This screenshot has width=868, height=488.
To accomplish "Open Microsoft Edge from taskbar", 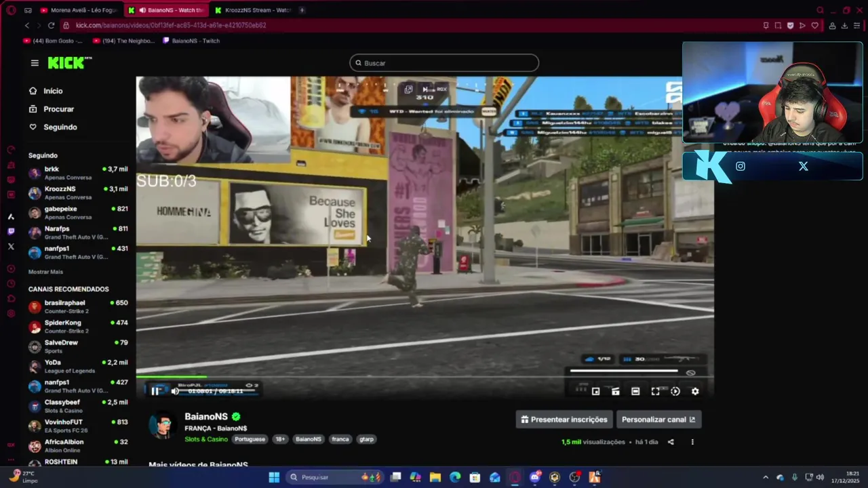I will [455, 477].
